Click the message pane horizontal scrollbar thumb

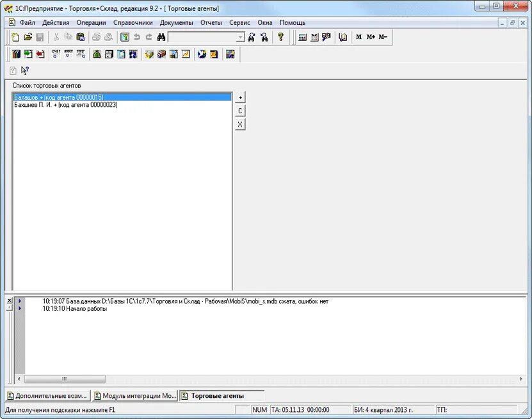coord(65,379)
